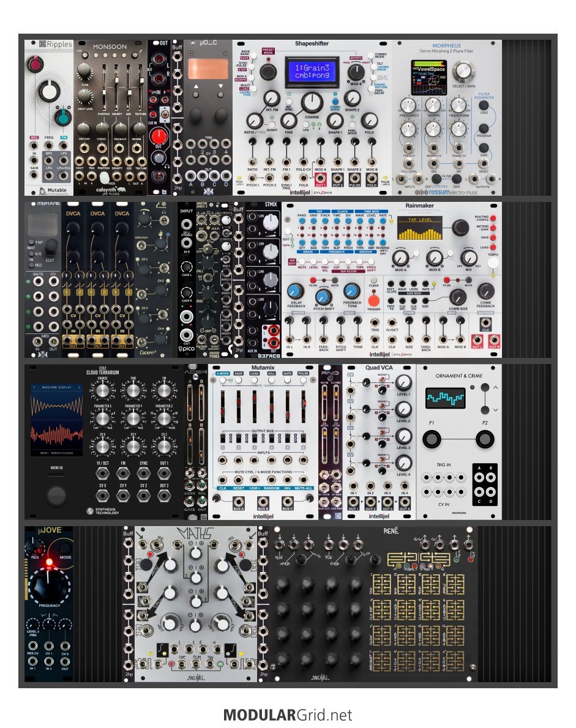Click the left arrow on Cloud Terrarium waveform display

click(x=34, y=387)
